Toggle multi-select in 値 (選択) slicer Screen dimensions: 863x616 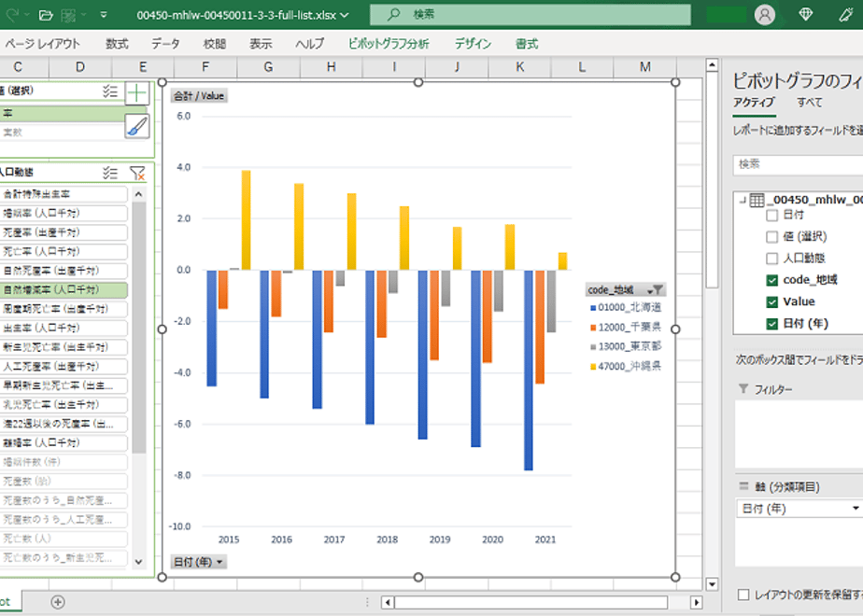pyautogui.click(x=110, y=91)
